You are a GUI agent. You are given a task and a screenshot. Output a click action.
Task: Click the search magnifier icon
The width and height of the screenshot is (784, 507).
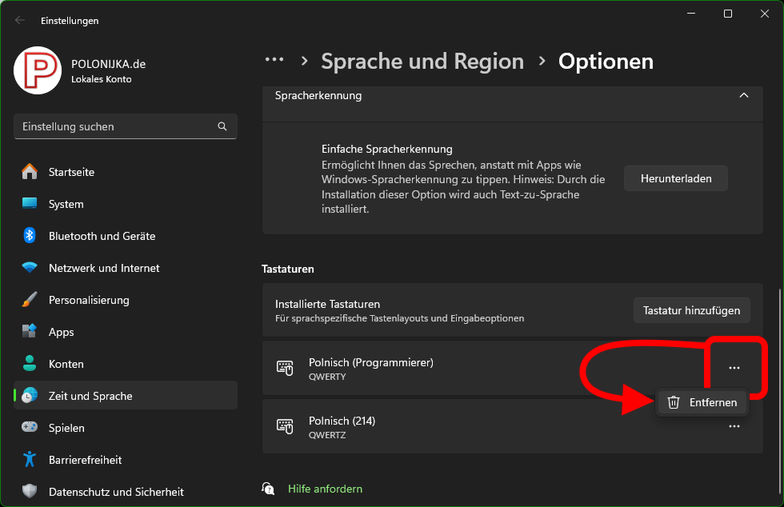pyautogui.click(x=222, y=127)
